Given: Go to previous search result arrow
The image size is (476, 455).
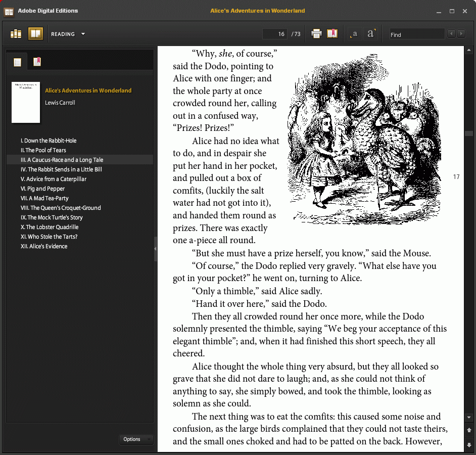Looking at the screenshot, I should click(451, 34).
